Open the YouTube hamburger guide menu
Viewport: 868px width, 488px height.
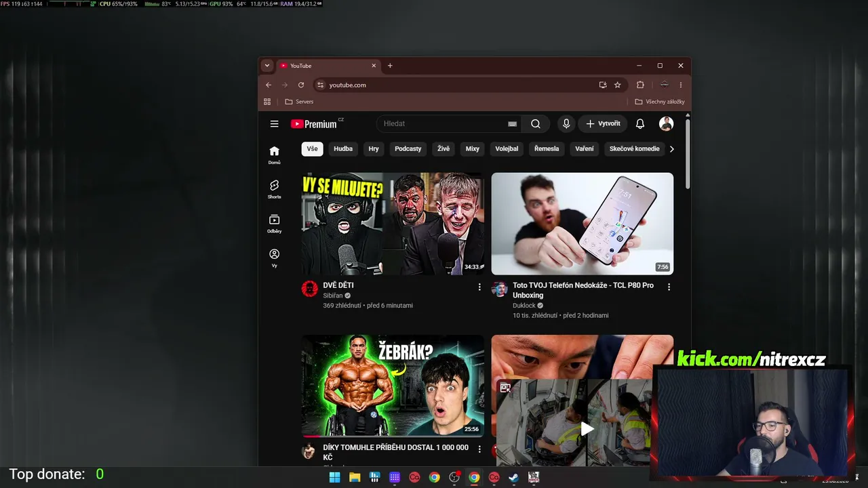(x=274, y=124)
